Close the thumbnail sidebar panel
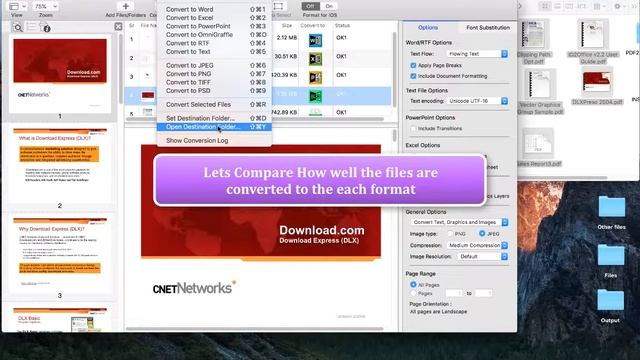The image size is (640, 360). 118,27
